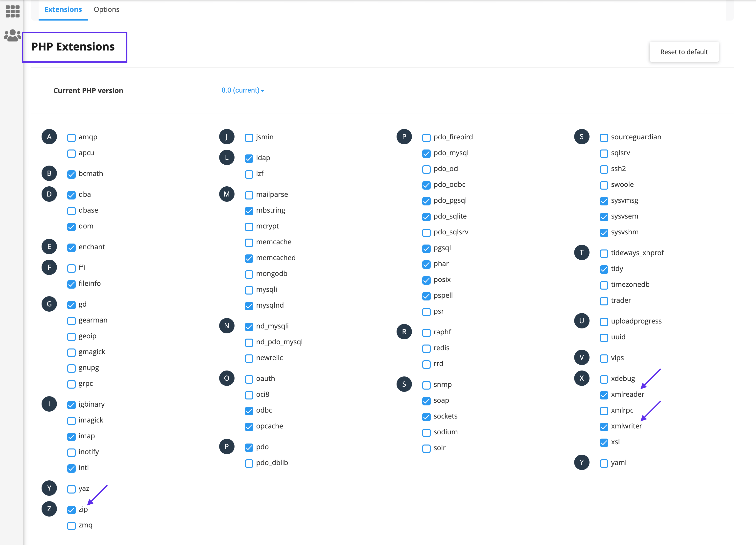Enable the sodium extension checkbox

coord(426,433)
